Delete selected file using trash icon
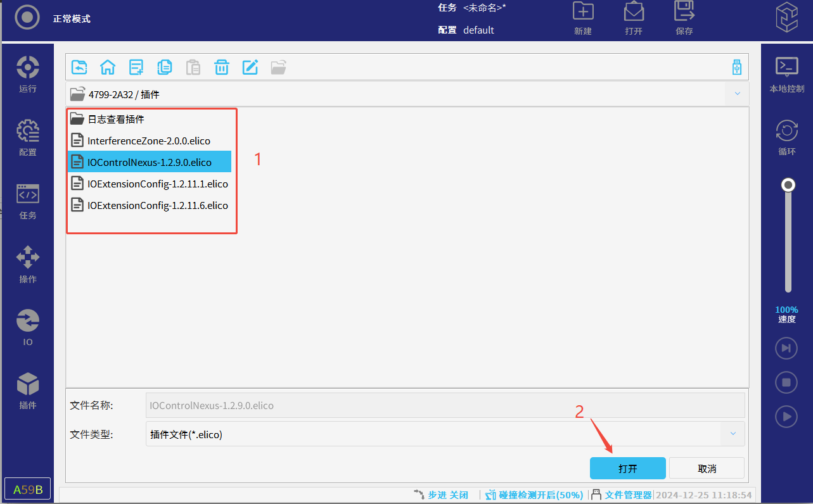The image size is (813, 504). pos(222,67)
